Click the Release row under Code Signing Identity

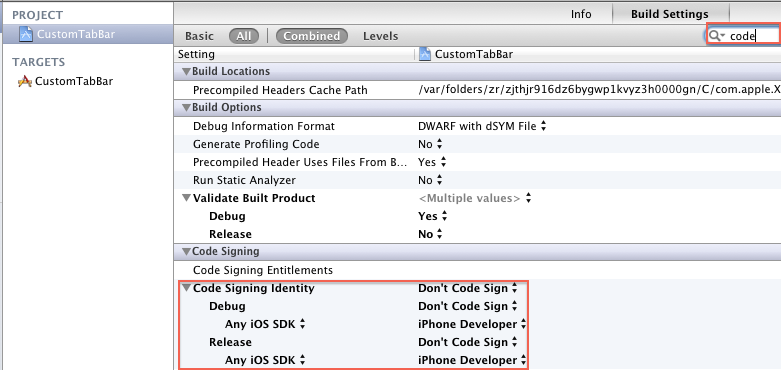point(230,342)
